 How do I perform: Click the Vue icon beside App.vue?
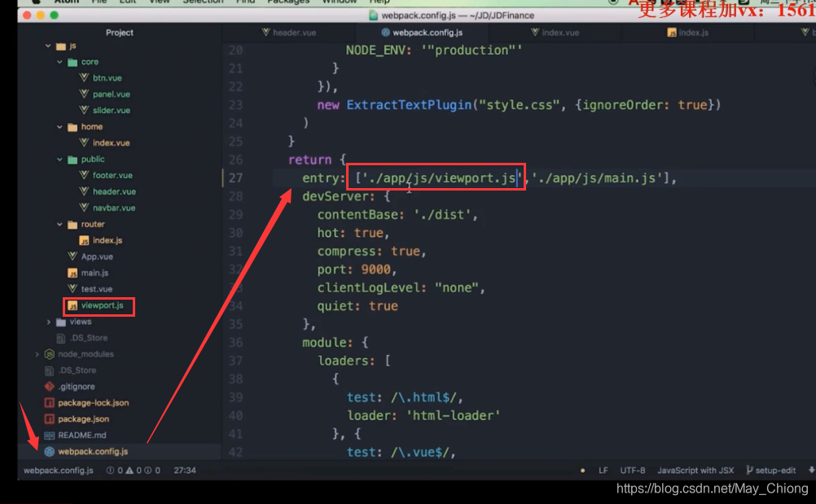pyautogui.click(x=72, y=256)
